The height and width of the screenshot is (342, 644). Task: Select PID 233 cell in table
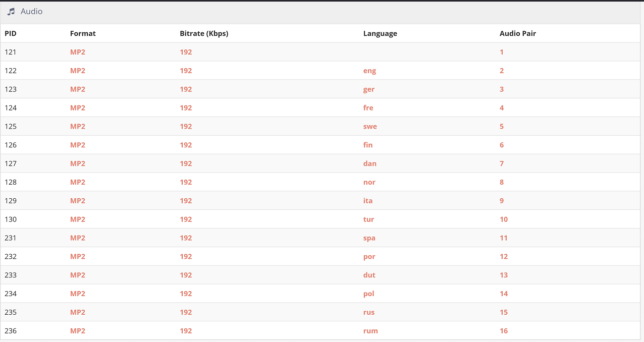(11, 275)
